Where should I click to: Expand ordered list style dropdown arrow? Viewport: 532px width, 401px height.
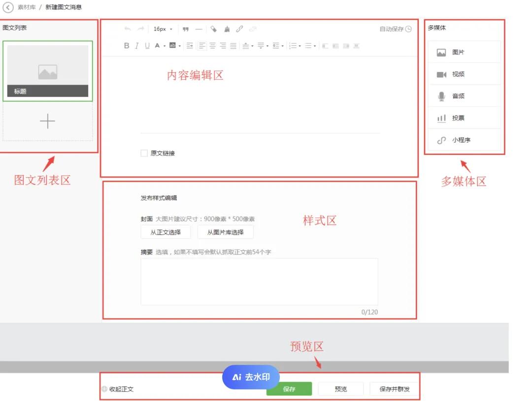point(300,46)
